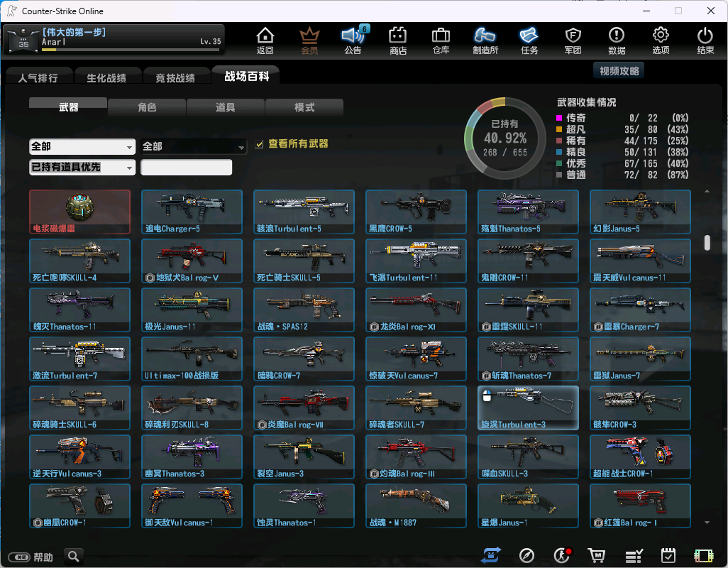Image resolution: width=728 pixels, height=568 pixels.
Task: Select the 红莲Balrog-I weapon card
Action: (x=640, y=506)
